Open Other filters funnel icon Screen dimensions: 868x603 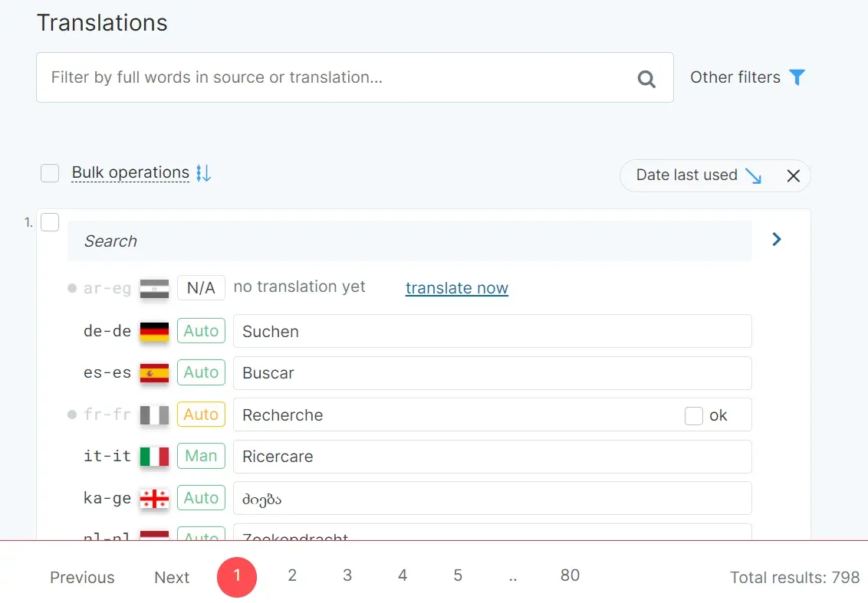click(x=797, y=77)
